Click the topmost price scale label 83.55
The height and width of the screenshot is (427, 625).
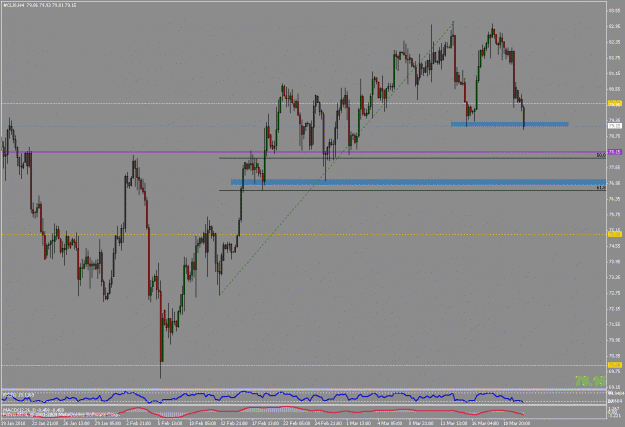614,11
